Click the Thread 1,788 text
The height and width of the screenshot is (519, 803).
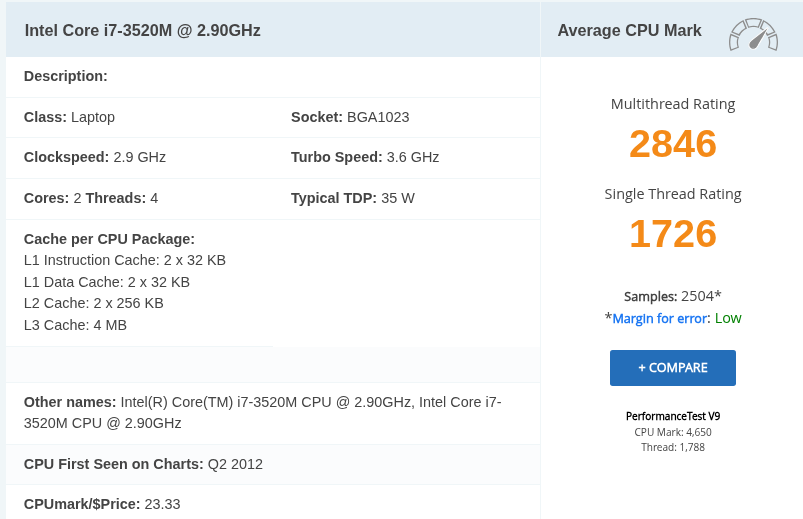tap(672, 447)
